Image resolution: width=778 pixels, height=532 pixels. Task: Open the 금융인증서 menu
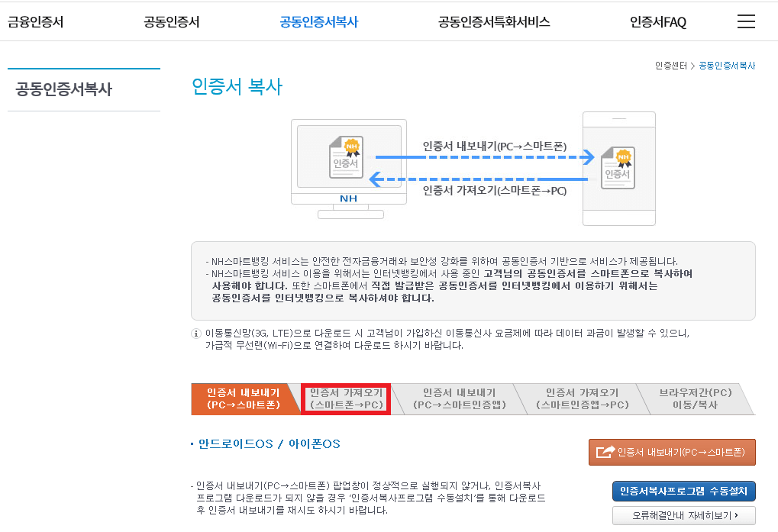point(36,22)
